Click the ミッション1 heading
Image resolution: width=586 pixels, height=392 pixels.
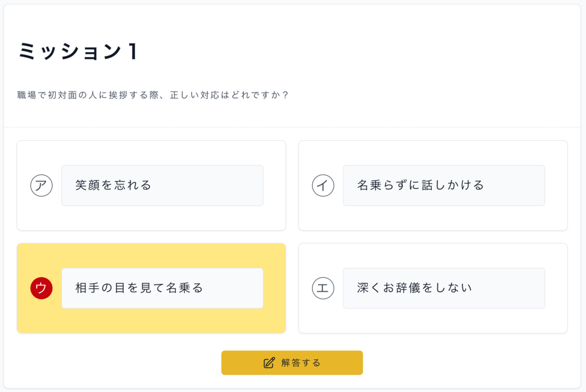coord(78,51)
